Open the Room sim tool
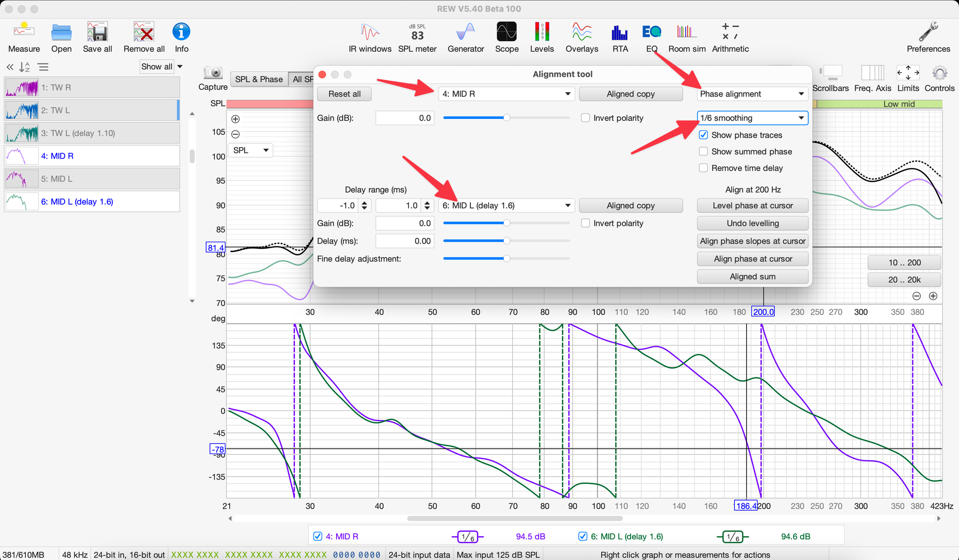This screenshot has width=959, height=560. click(687, 33)
